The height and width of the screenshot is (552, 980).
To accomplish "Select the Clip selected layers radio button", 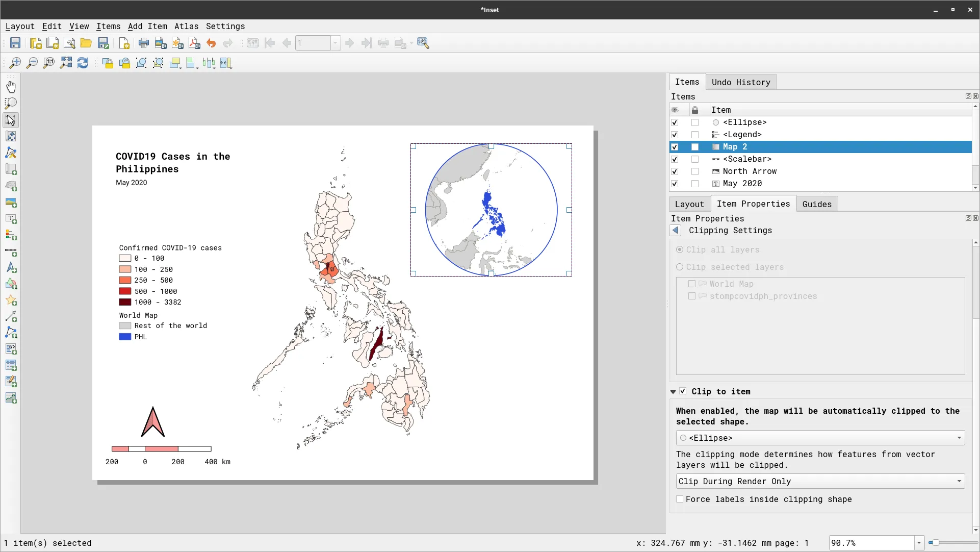I will click(680, 267).
